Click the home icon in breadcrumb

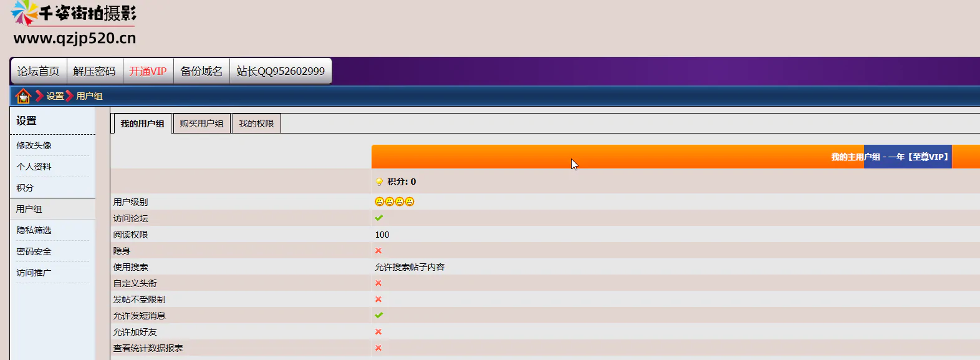click(23, 96)
